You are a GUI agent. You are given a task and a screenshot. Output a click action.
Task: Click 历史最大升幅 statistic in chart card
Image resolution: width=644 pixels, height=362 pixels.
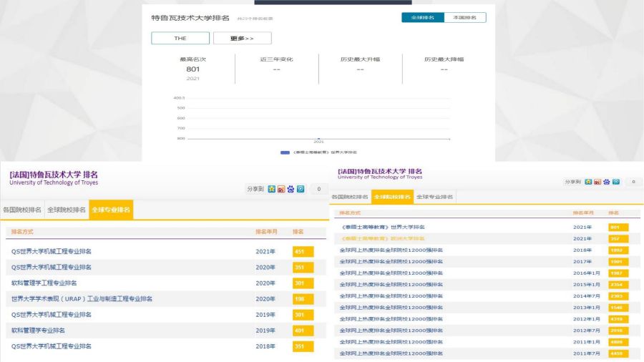click(x=360, y=64)
